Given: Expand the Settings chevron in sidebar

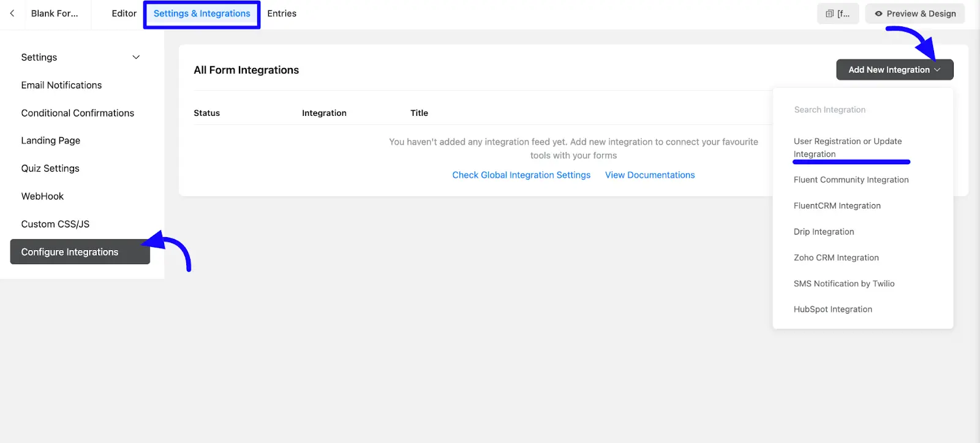Looking at the screenshot, I should coord(136,57).
